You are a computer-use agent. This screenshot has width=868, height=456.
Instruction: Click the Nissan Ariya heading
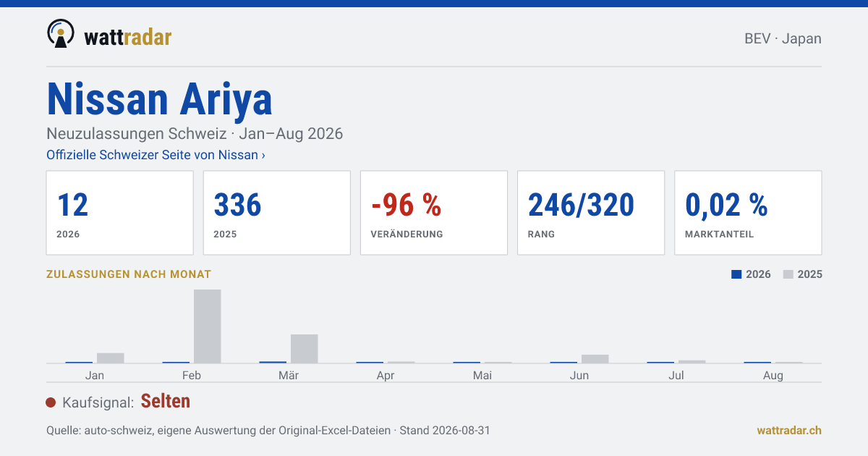(x=160, y=99)
